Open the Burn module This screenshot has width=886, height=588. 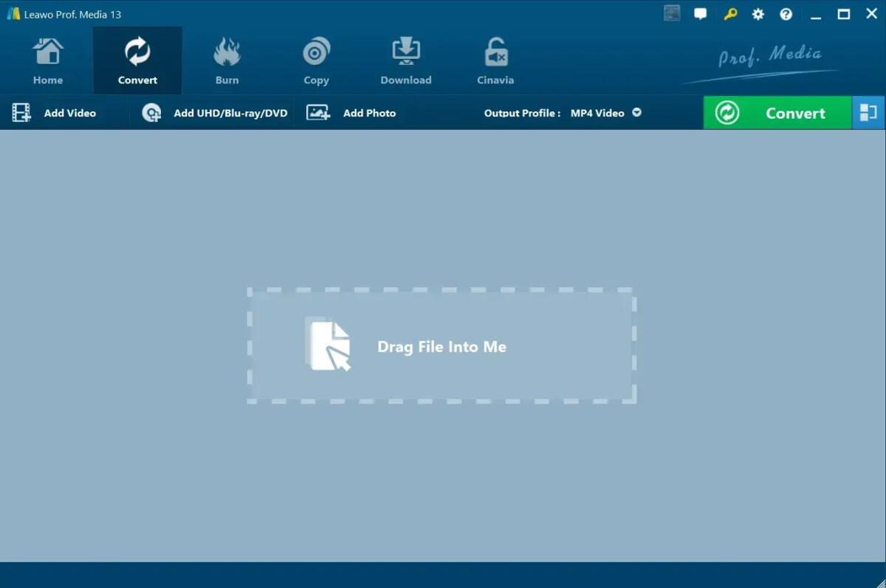click(x=227, y=59)
